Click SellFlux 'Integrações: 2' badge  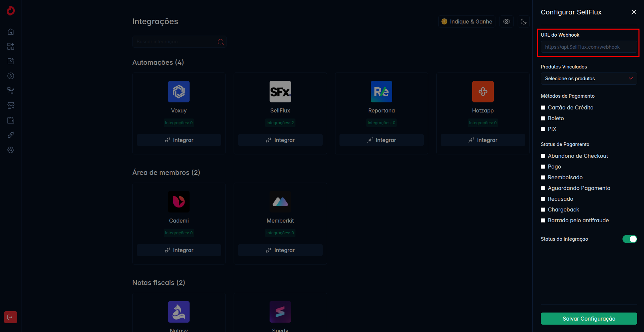[x=280, y=123]
